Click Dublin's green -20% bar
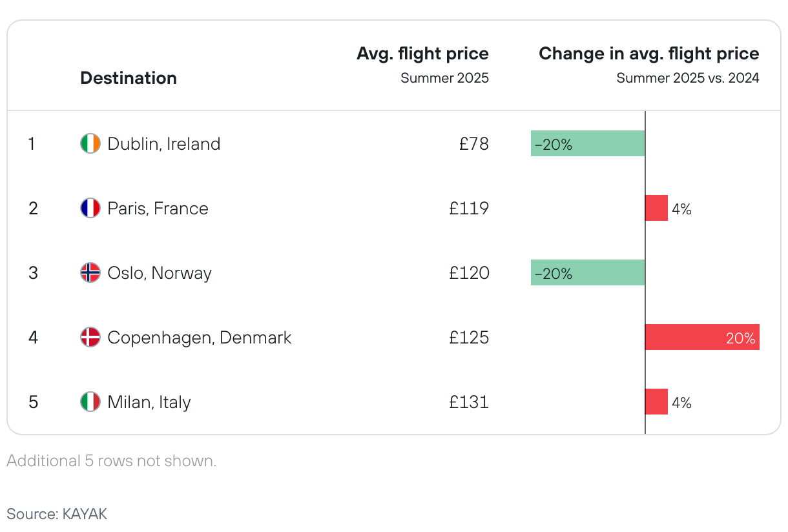Screen dimensions: 788x532 coord(588,143)
